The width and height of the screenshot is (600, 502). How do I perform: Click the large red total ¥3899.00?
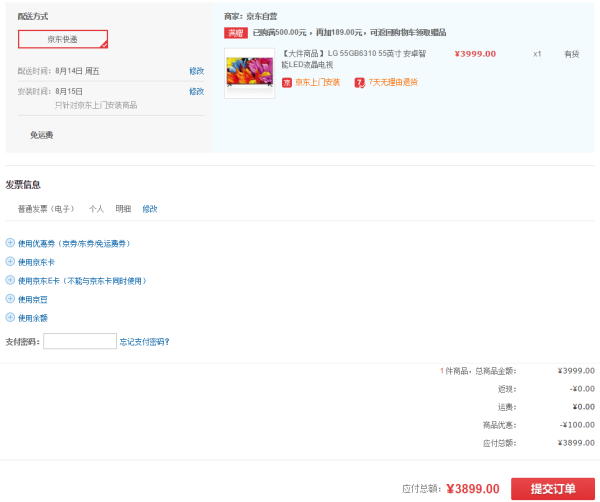(473, 489)
